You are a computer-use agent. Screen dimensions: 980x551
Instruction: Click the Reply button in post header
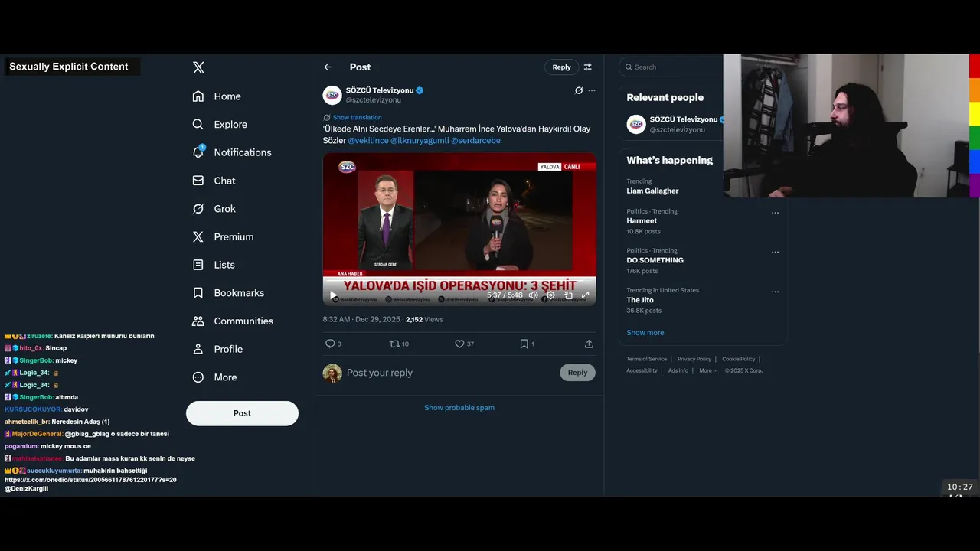point(561,67)
